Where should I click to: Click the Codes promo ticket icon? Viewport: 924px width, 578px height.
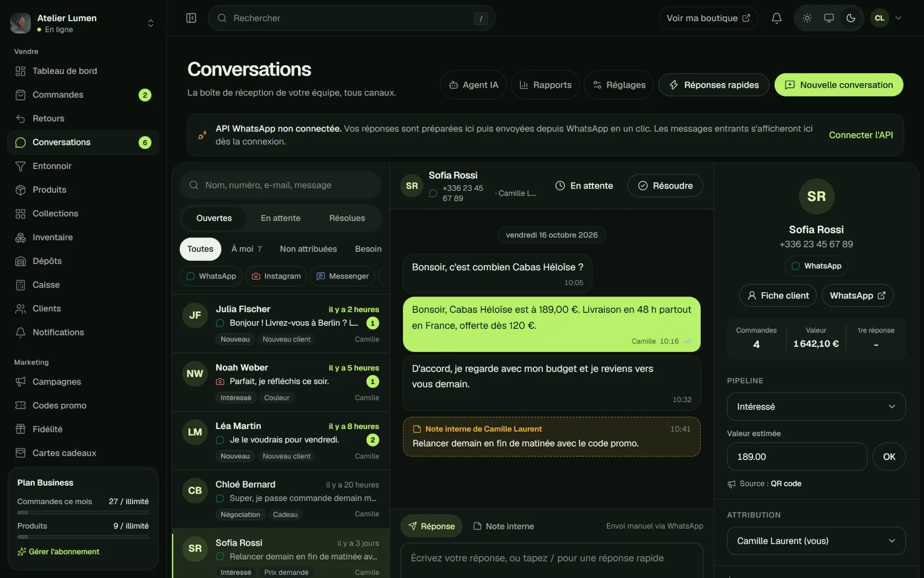click(x=21, y=405)
